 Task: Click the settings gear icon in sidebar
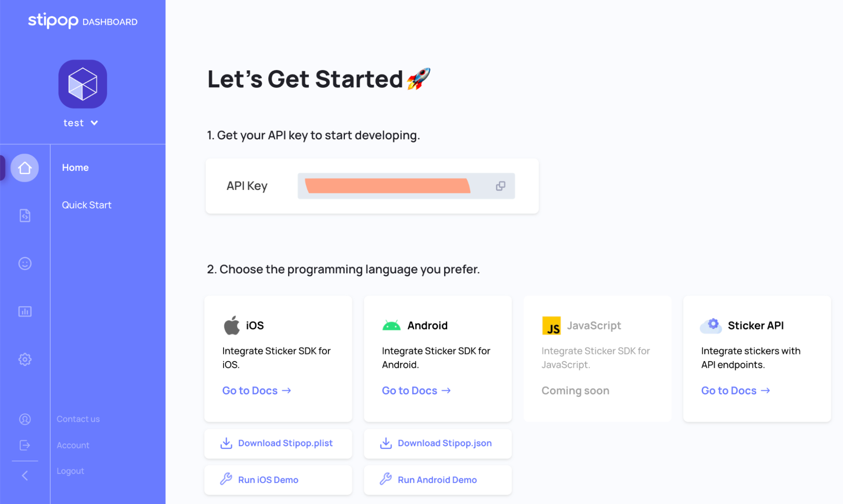(x=24, y=360)
